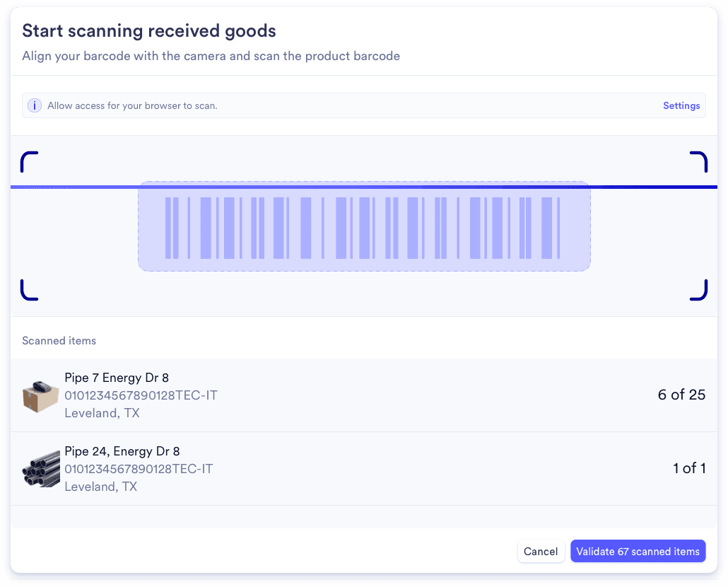Click the cardboard box thumbnail for Pipe 7
728x587 pixels.
pyautogui.click(x=41, y=396)
